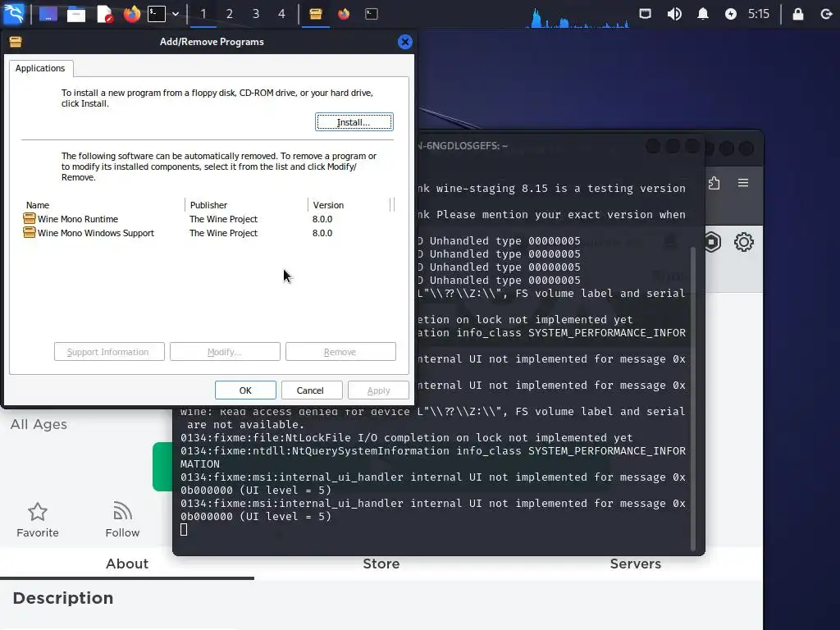Viewport: 840px width, 630px height.
Task: Click the Apply button
Action: coord(378,390)
